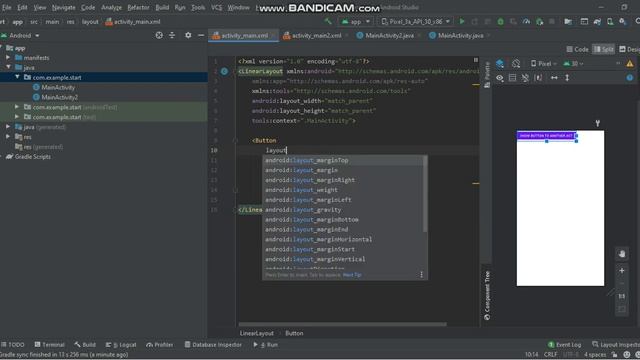Click the gutter class icon next to LinearLayout
The height and width of the screenshot is (360, 640).
coord(224,71)
